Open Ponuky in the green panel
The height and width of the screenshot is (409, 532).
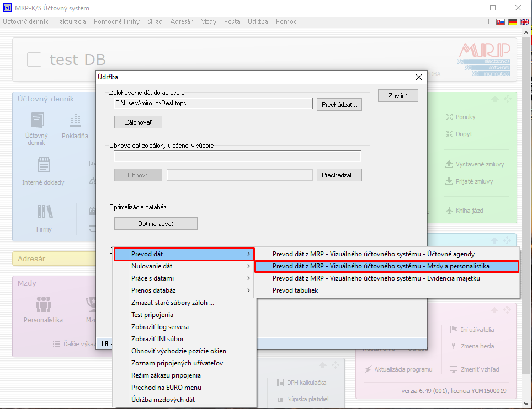pyautogui.click(x=460, y=117)
